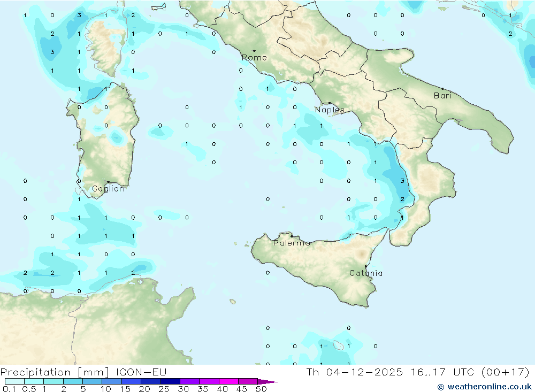Click the '(00+17)' forecast offset text
Screen dimensions: 535x392
point(506,372)
